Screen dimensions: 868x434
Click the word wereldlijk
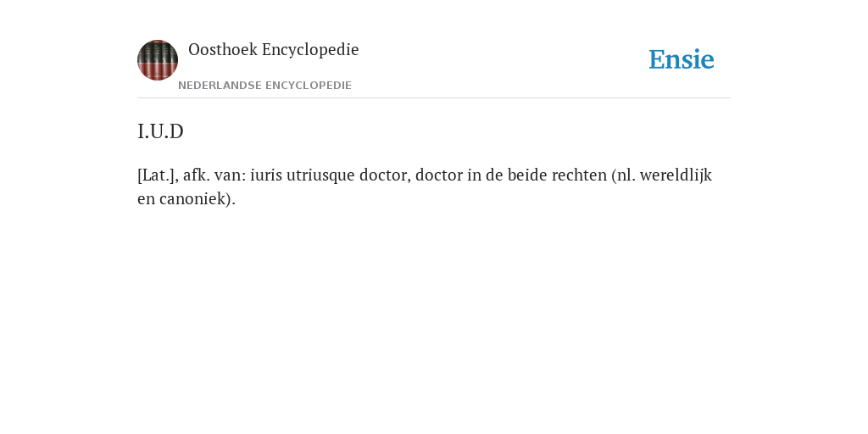(x=676, y=175)
